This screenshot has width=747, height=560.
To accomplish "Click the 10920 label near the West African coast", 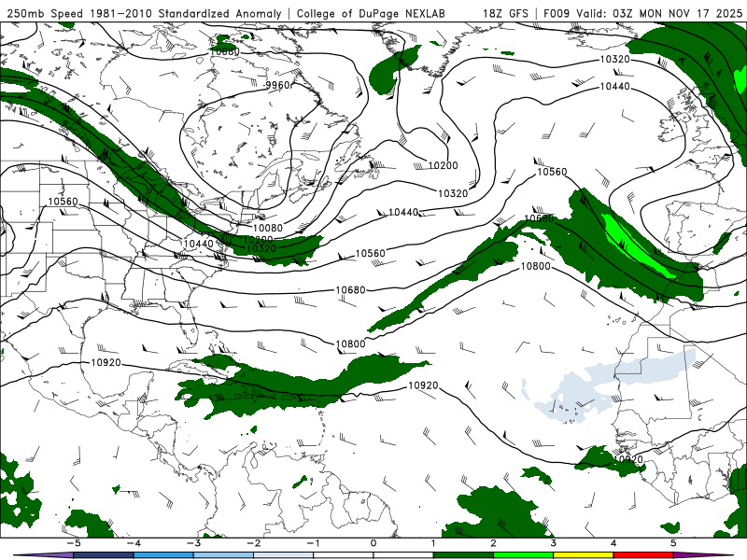I will pyautogui.click(x=628, y=459).
